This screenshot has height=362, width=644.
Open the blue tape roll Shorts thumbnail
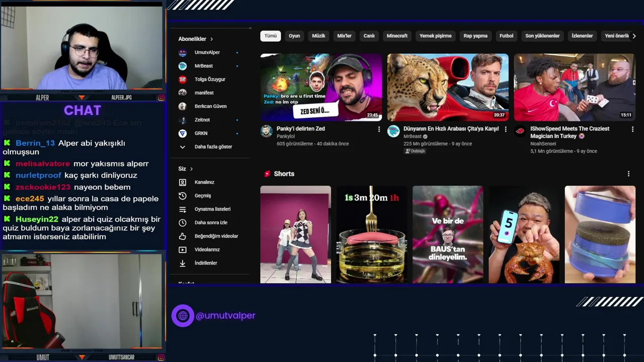[x=600, y=234]
